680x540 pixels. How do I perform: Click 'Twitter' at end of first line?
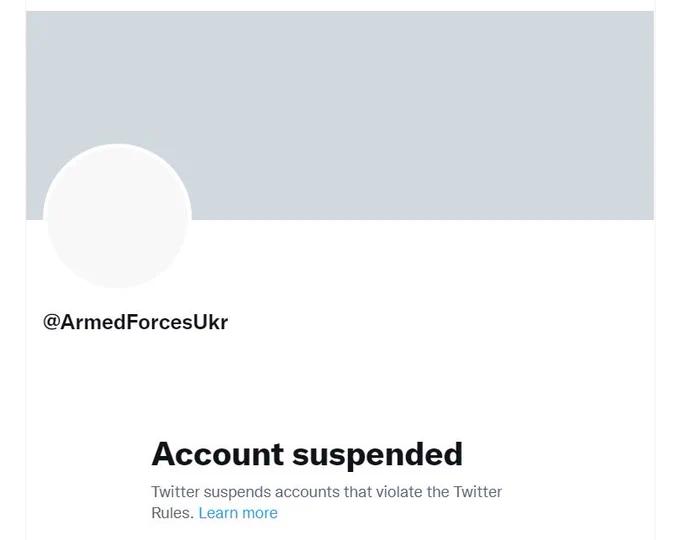coord(477,492)
